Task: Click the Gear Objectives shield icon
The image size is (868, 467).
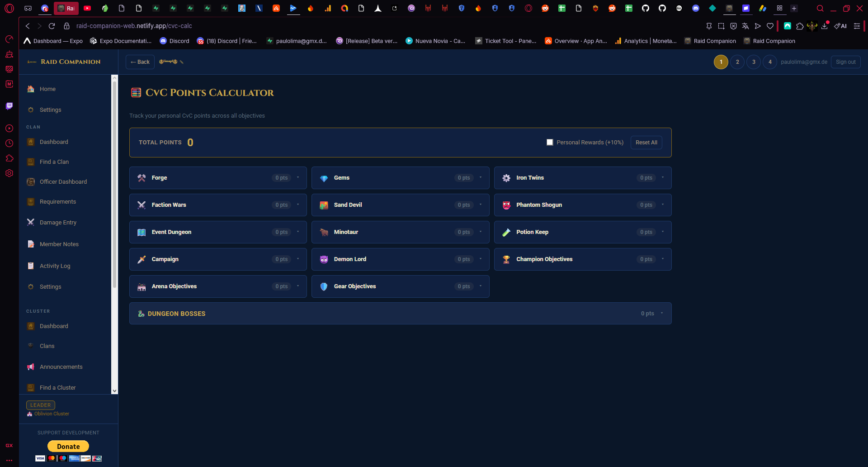Action: (324, 286)
